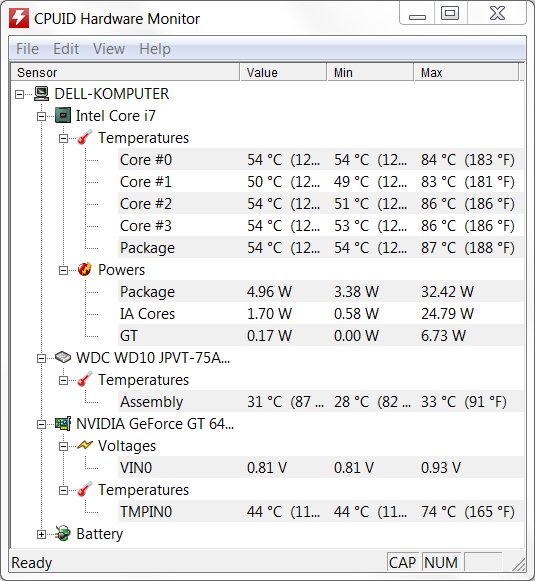
Task: Click the NVIDIA GeForce graphics card icon
Action: coord(63,424)
